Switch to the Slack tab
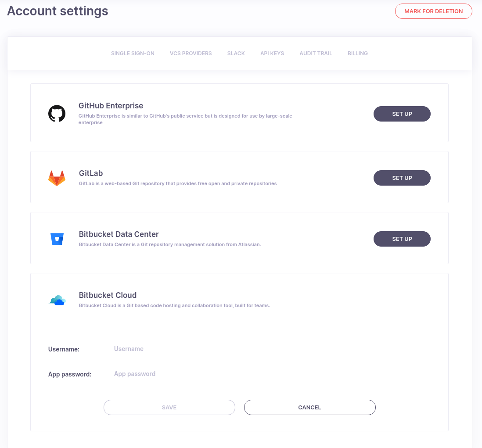Image resolution: width=482 pixels, height=448 pixels. point(236,53)
